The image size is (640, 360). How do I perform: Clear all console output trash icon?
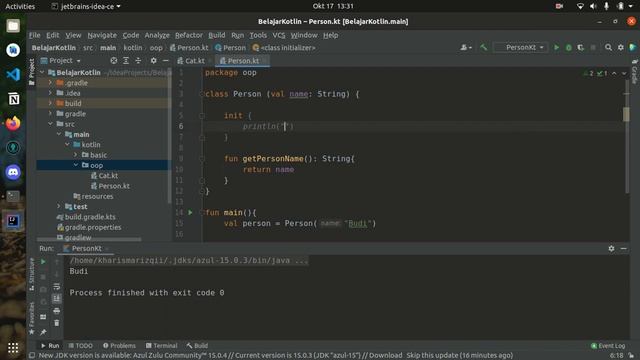pyautogui.click(x=57, y=323)
